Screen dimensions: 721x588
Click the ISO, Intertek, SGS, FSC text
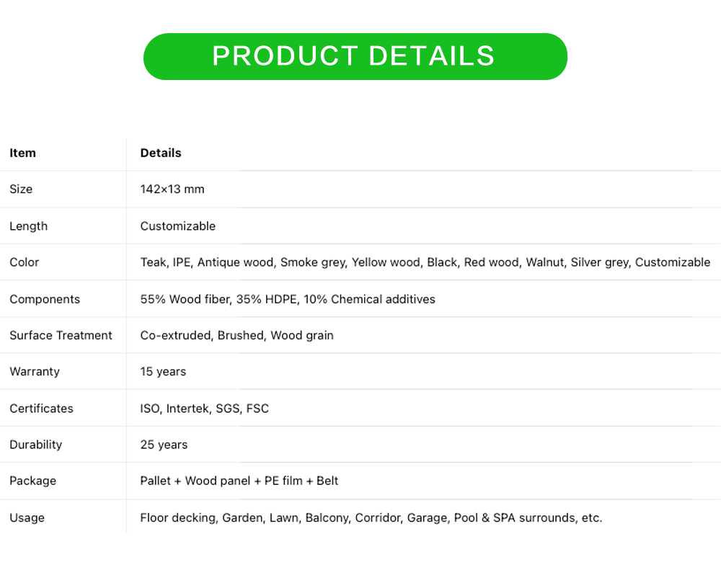click(x=204, y=409)
